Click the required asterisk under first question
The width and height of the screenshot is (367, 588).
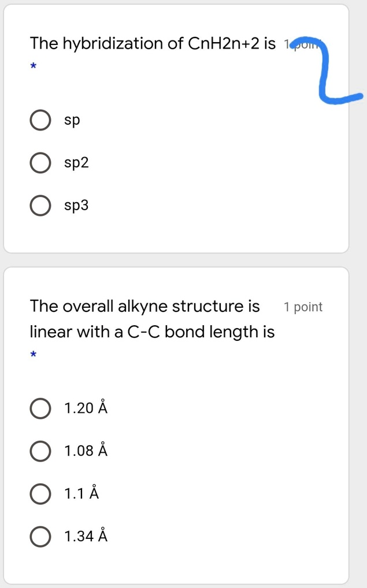[33, 66]
